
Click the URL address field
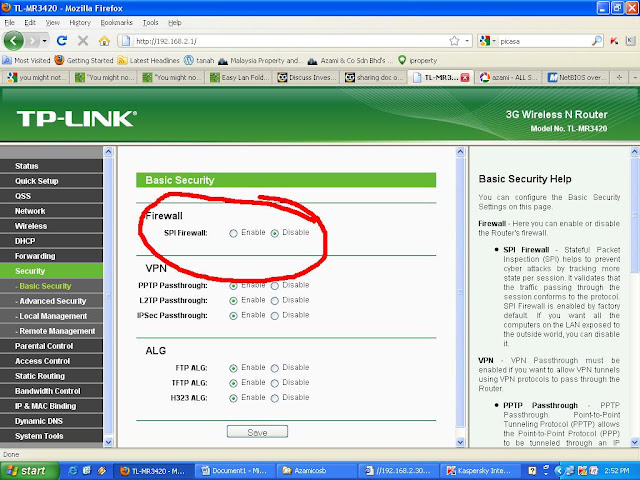click(290, 41)
